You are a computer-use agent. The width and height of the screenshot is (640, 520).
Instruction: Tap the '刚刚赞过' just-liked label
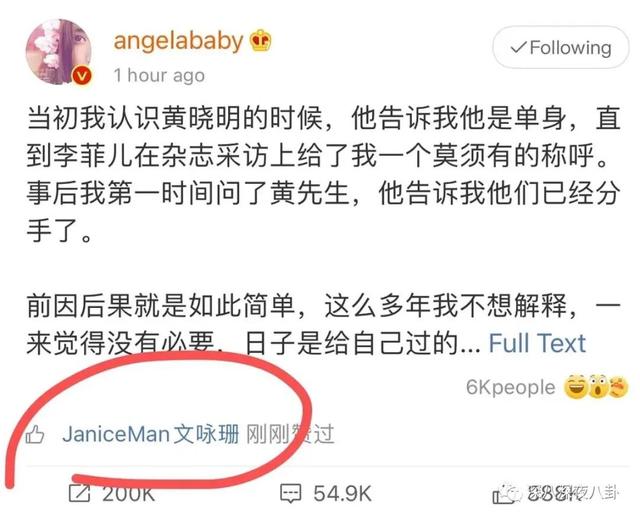click(290, 434)
